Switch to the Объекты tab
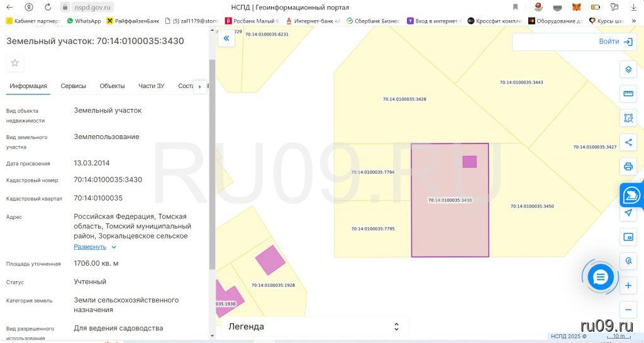The height and width of the screenshot is (343, 644). (112, 86)
